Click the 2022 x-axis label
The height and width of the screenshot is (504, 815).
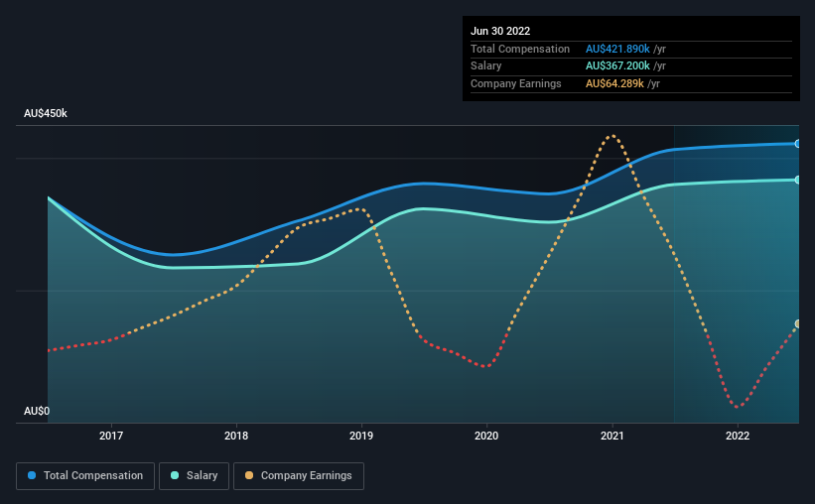[x=738, y=436]
